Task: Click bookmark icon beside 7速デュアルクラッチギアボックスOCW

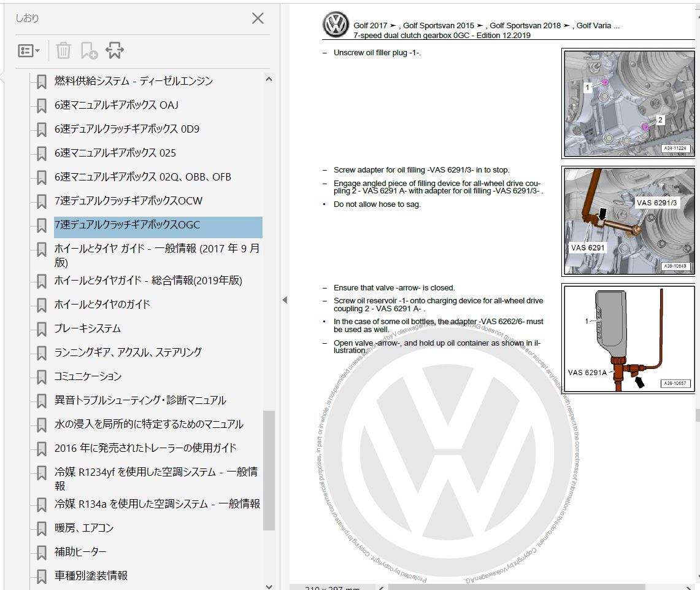Action: (42, 201)
